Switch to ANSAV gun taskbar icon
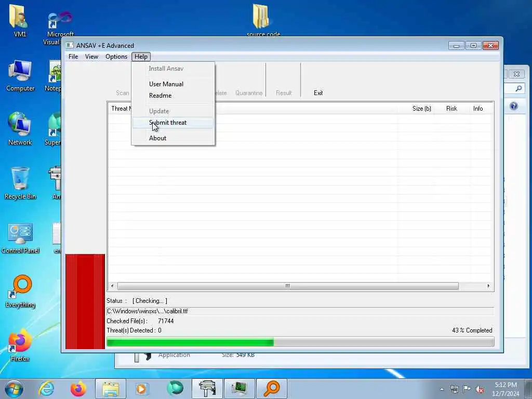Viewport: 532px width, 399px height. click(x=207, y=389)
